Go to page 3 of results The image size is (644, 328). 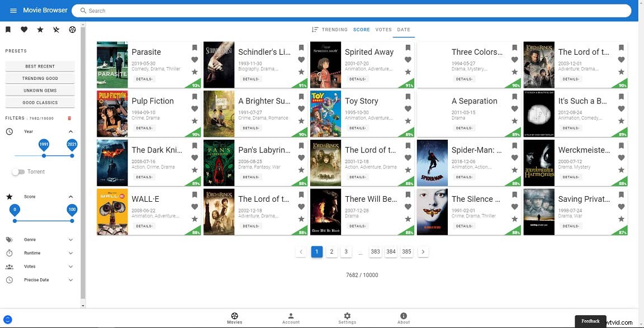point(346,251)
